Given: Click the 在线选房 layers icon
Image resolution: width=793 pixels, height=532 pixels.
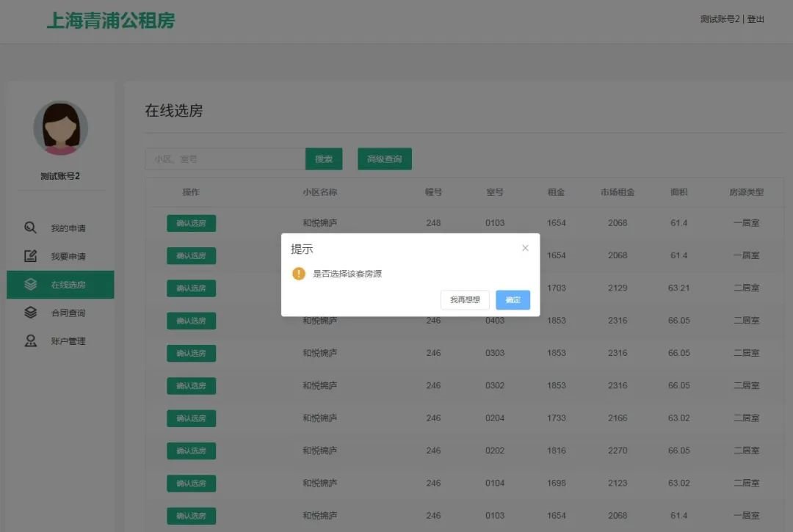Looking at the screenshot, I should coord(30,285).
